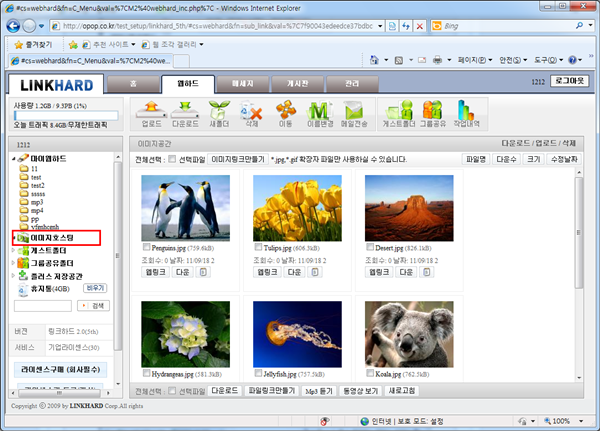The width and height of the screenshot is (600, 431).
Task: Sort by 파일명 column button
Action: [x=476, y=159]
